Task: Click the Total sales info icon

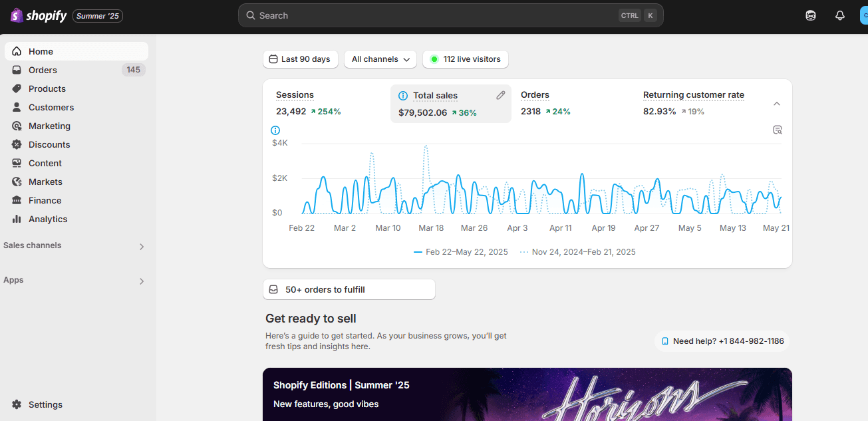Action: tap(403, 96)
